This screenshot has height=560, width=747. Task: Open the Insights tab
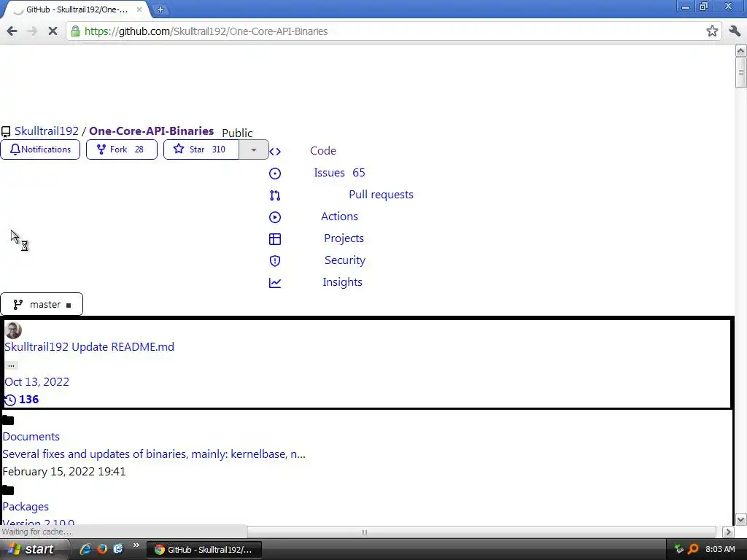pos(343,282)
